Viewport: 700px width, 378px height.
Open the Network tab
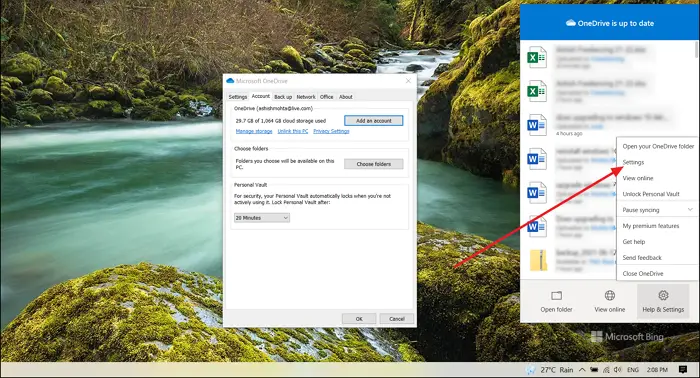(306, 97)
